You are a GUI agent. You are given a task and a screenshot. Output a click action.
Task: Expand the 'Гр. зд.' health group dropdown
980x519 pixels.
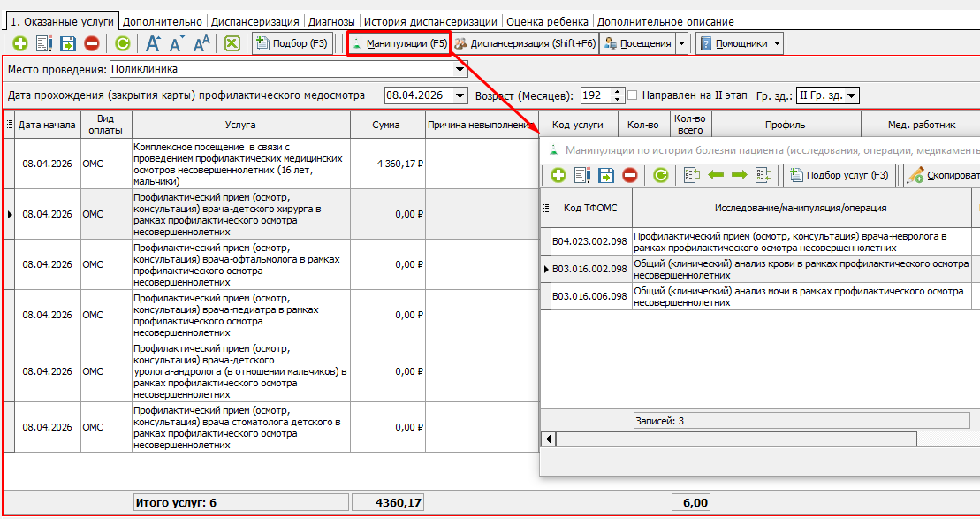(852, 95)
